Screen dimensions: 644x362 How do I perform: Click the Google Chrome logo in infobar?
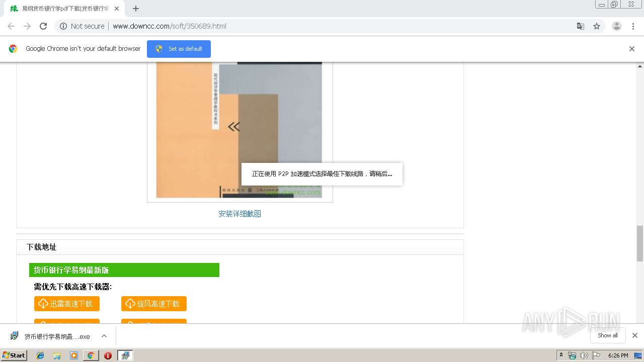13,49
